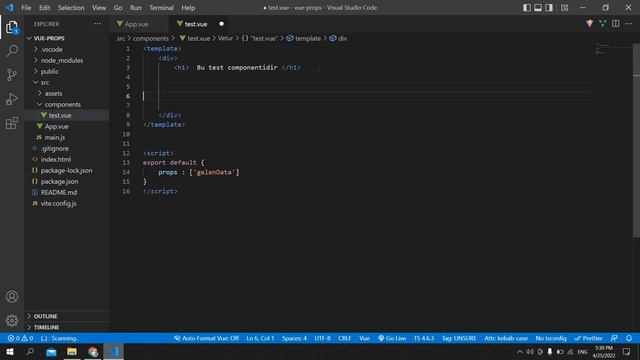Viewport: 640px width, 360px height.
Task: Open the Selection menu
Action: [71, 8]
